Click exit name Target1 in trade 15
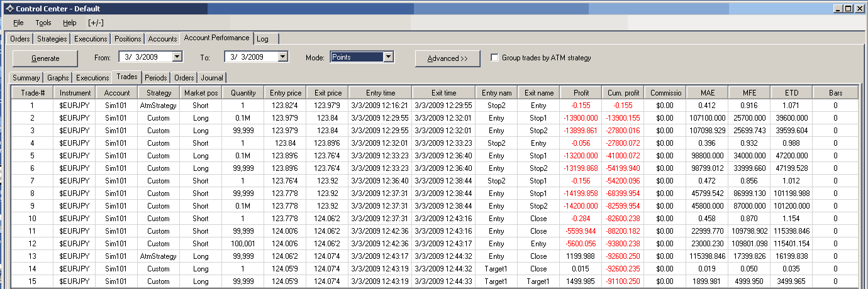The image size is (868, 289). click(x=538, y=281)
